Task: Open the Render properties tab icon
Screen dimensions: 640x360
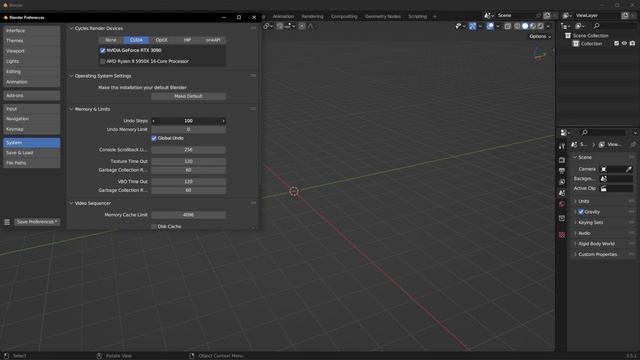Action: point(562,160)
